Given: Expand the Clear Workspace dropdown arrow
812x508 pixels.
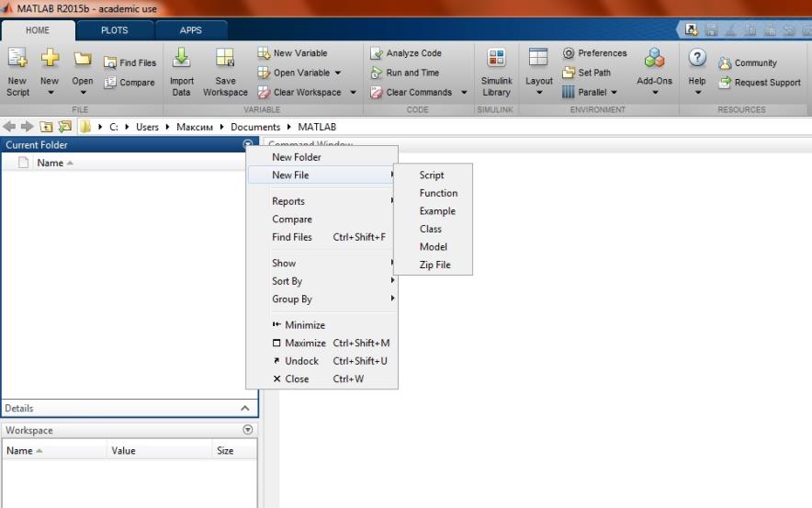Looking at the screenshot, I should pos(353,93).
